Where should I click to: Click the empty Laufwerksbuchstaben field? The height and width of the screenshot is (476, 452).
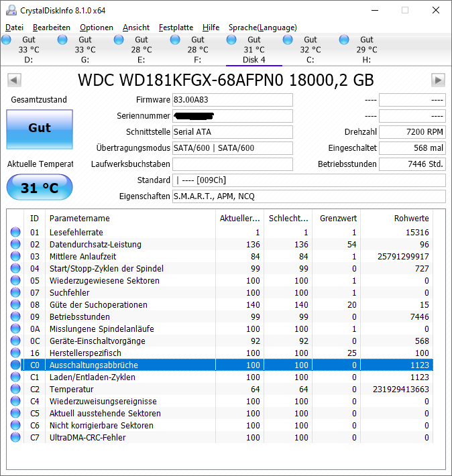233,164
